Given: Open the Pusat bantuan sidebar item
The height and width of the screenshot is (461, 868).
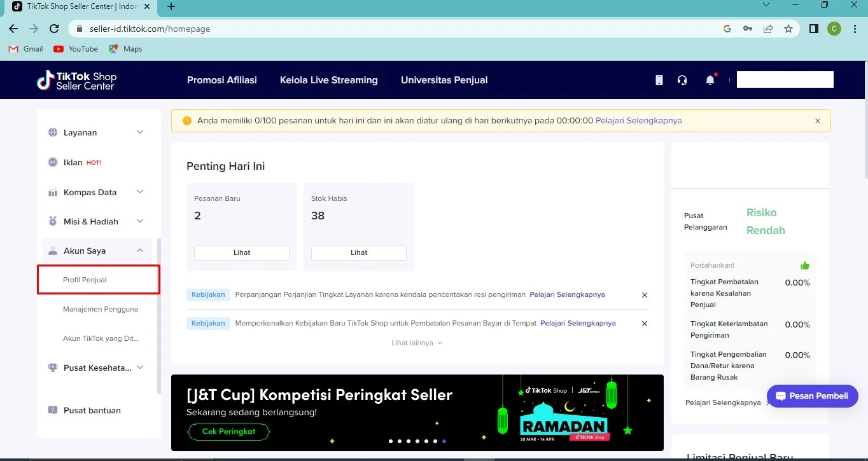Looking at the screenshot, I should pos(97,410).
